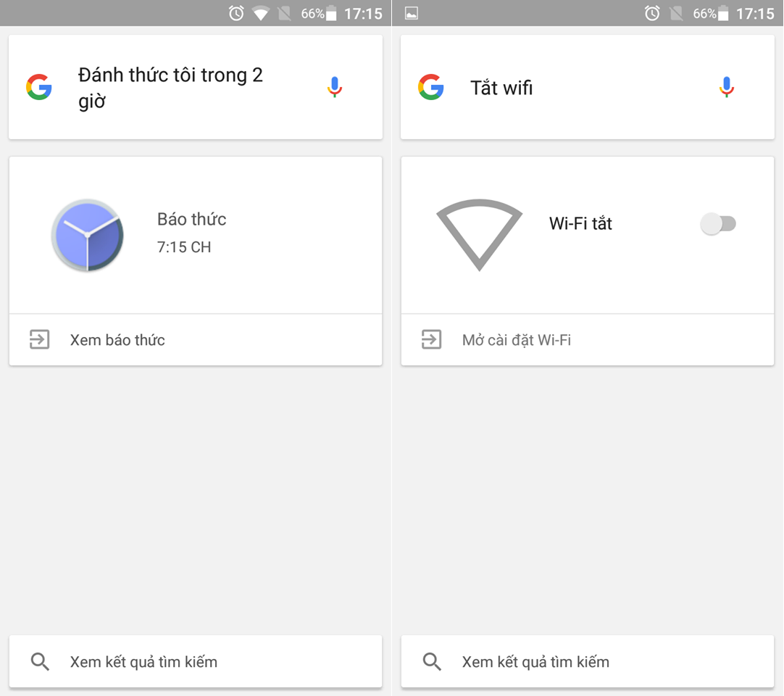This screenshot has width=784, height=696.
Task: Open Mở cài đặt Wi-Fi settings link
Action: point(517,339)
